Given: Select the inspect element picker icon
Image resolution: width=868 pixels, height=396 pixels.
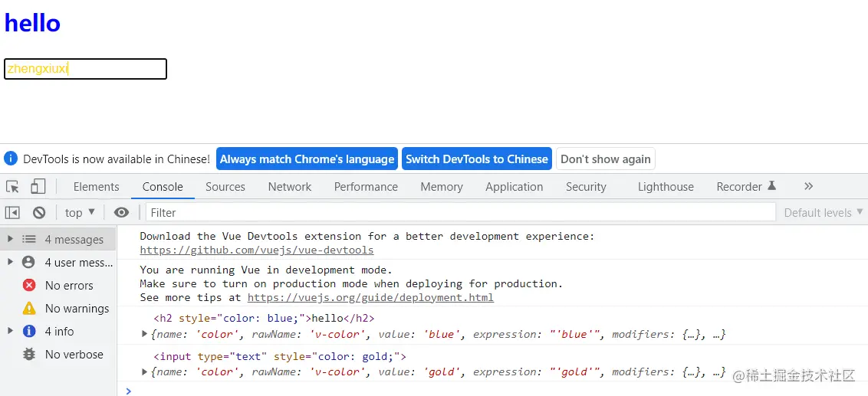Looking at the screenshot, I should [x=13, y=187].
